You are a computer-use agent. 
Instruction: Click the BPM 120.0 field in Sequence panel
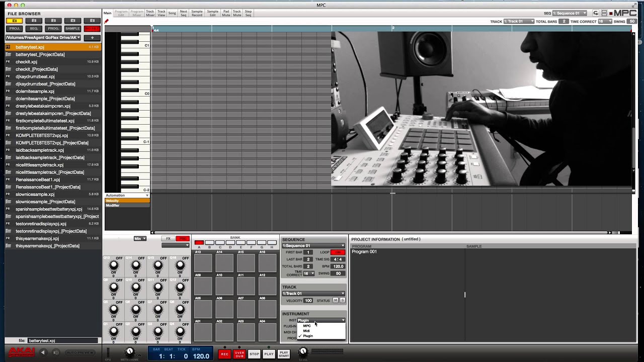click(338, 266)
